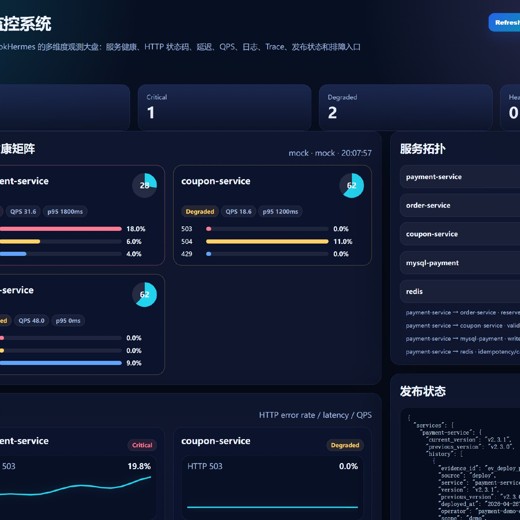
Task: Click the donut gauge showing 28
Action: coord(144,185)
